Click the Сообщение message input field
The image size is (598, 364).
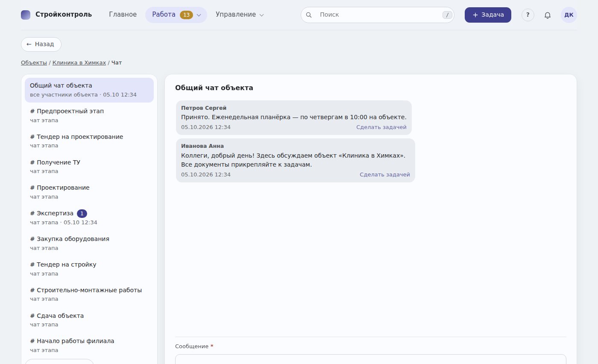(x=371, y=359)
